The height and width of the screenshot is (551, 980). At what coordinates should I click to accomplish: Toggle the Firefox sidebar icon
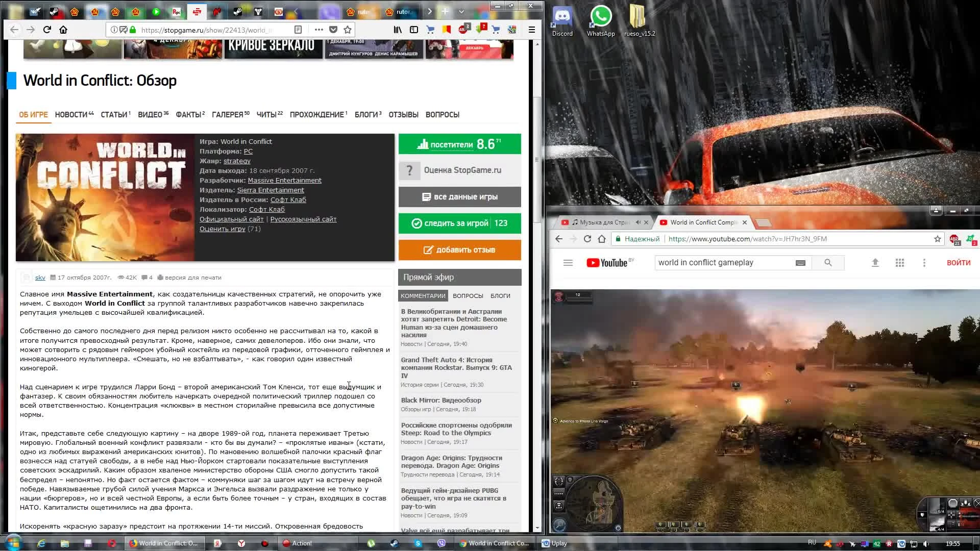[414, 30]
